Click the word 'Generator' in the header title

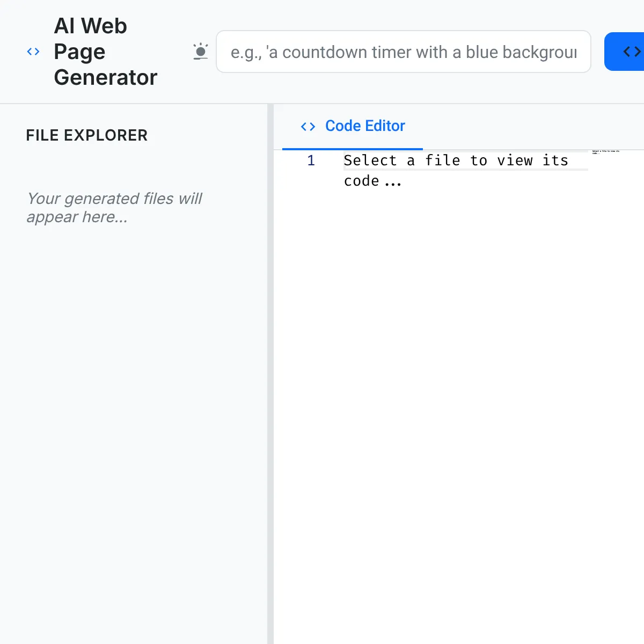coord(106,77)
